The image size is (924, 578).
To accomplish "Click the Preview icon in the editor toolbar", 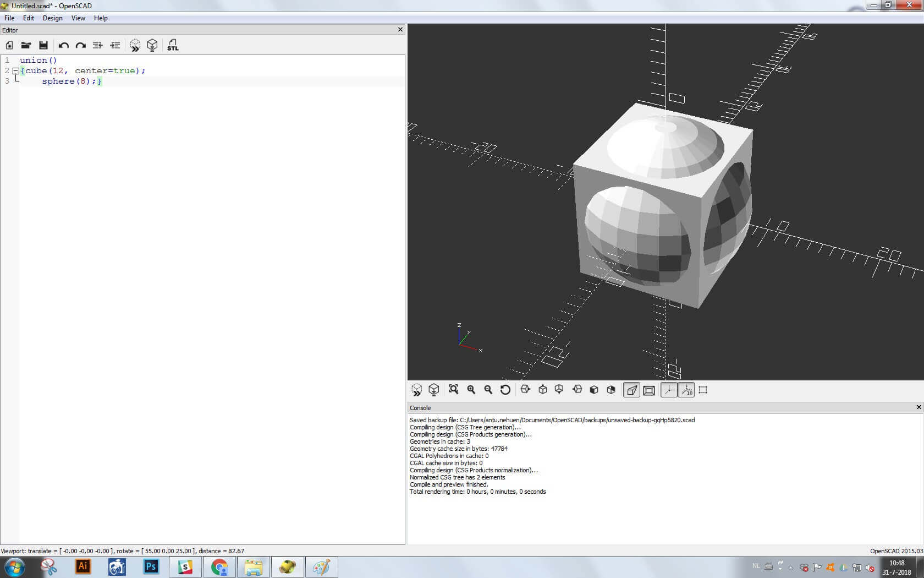I will click(135, 45).
